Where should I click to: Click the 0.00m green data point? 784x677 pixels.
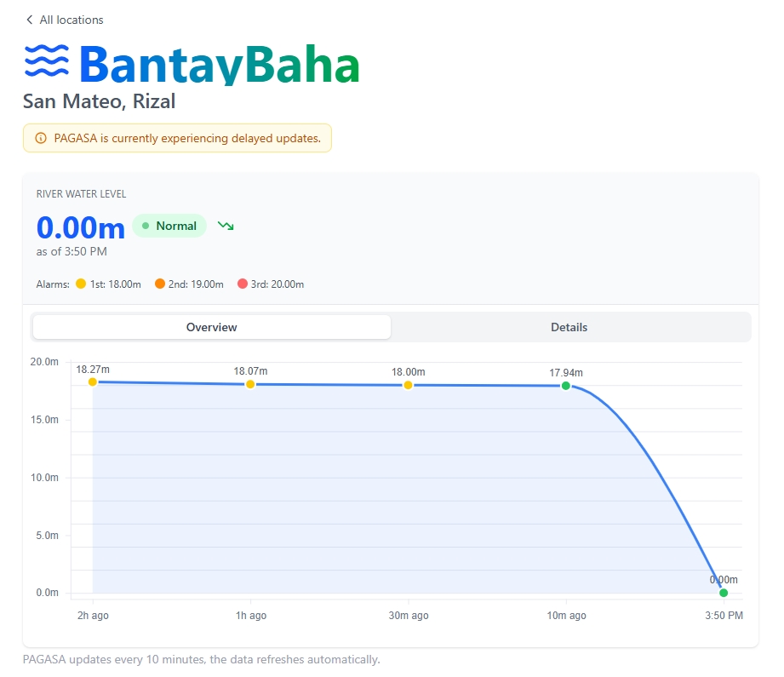pos(724,593)
